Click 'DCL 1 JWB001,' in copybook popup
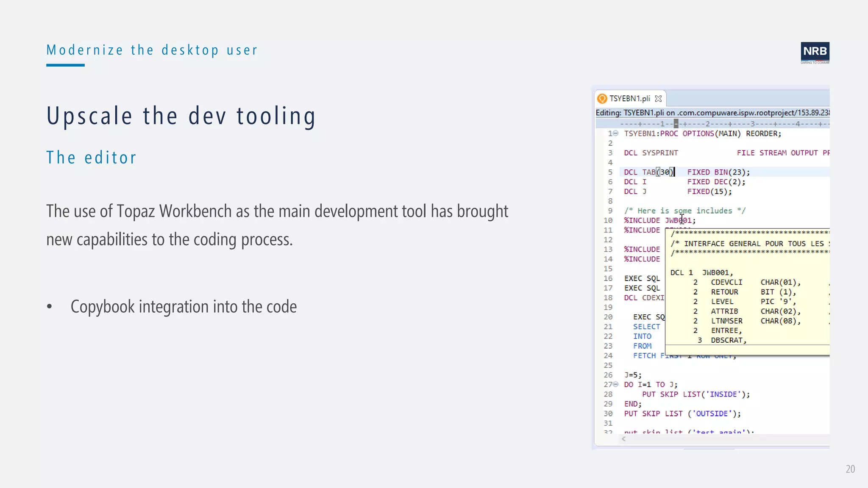The height and width of the screenshot is (488, 868). [701, 273]
